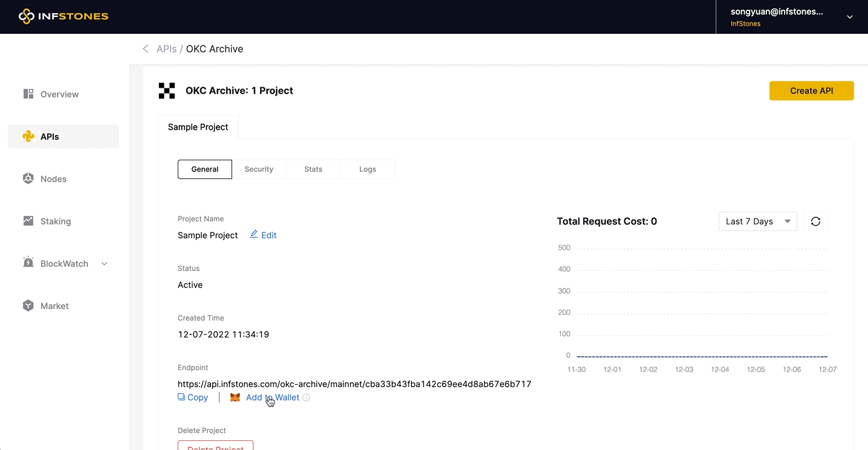Image resolution: width=868 pixels, height=450 pixels.
Task: Click the info icon after Add to Wallet
Action: pos(306,397)
